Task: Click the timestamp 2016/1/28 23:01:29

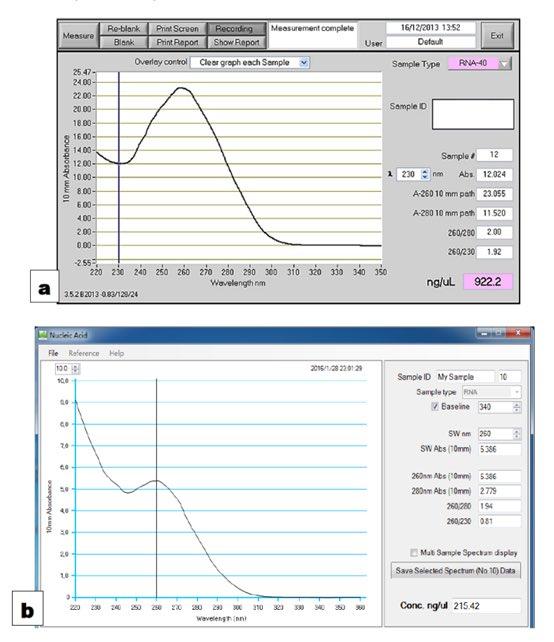Action: tap(336, 368)
